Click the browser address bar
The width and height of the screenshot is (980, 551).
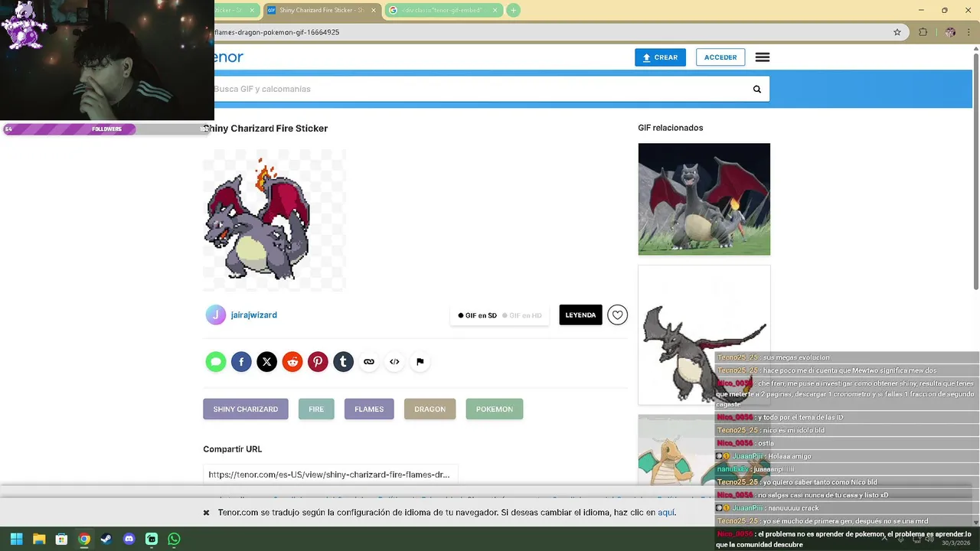[551, 32]
